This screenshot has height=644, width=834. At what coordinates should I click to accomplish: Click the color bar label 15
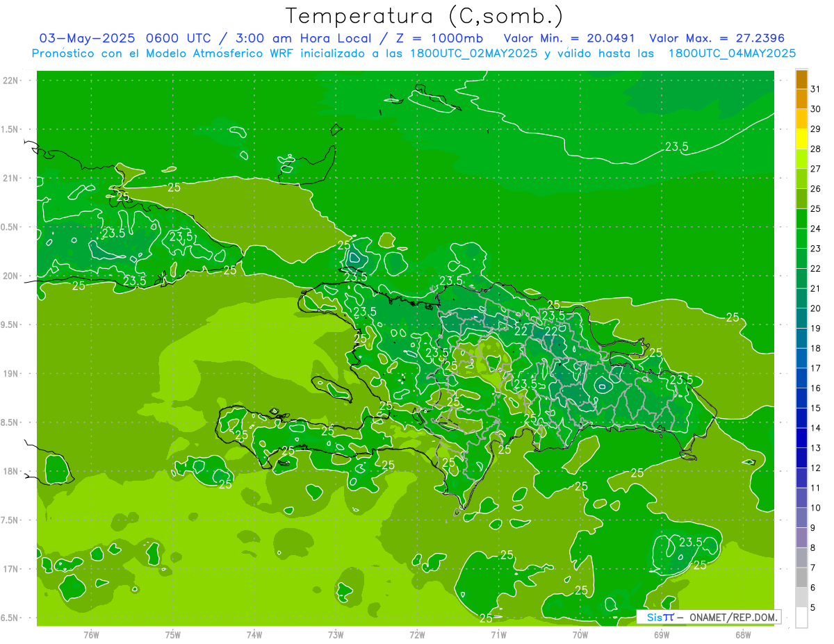click(x=816, y=408)
